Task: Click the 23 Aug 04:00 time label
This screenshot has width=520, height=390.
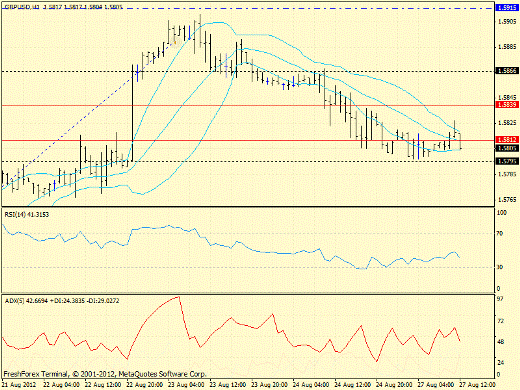Action: tap(186, 385)
